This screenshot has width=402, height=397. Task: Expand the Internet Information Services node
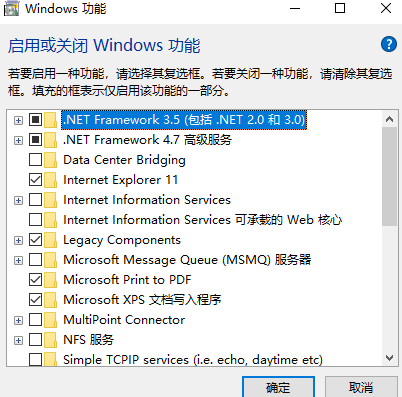coord(19,200)
